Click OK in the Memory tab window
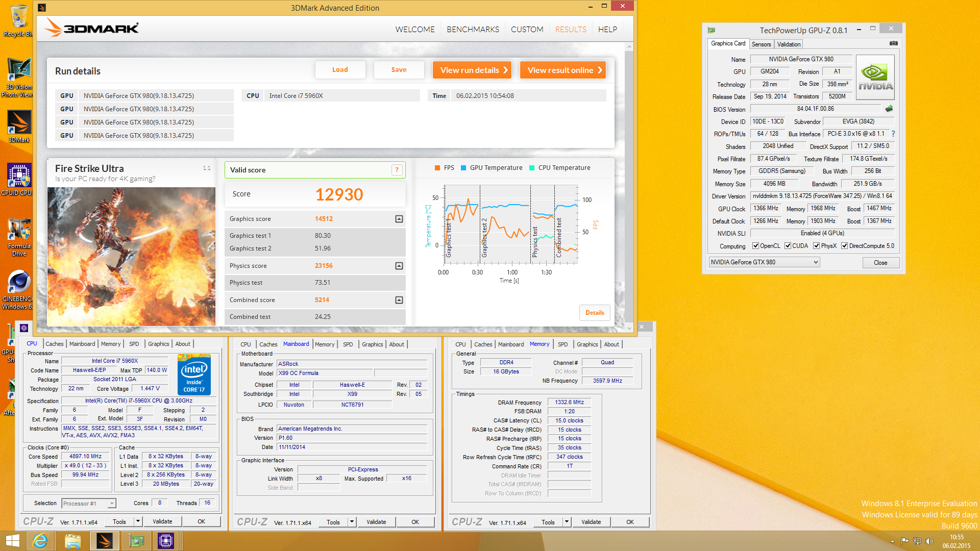 630,522
